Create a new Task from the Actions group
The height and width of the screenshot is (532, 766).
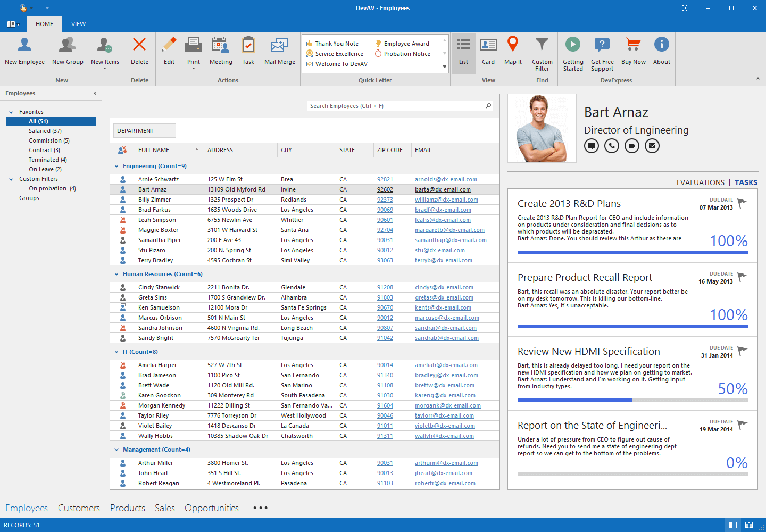pyautogui.click(x=248, y=52)
